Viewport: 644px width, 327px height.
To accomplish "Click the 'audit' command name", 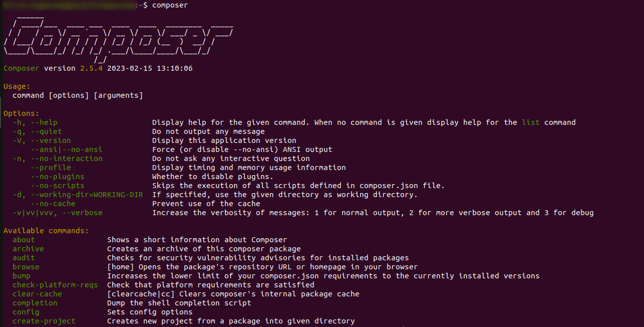I will (x=24, y=258).
